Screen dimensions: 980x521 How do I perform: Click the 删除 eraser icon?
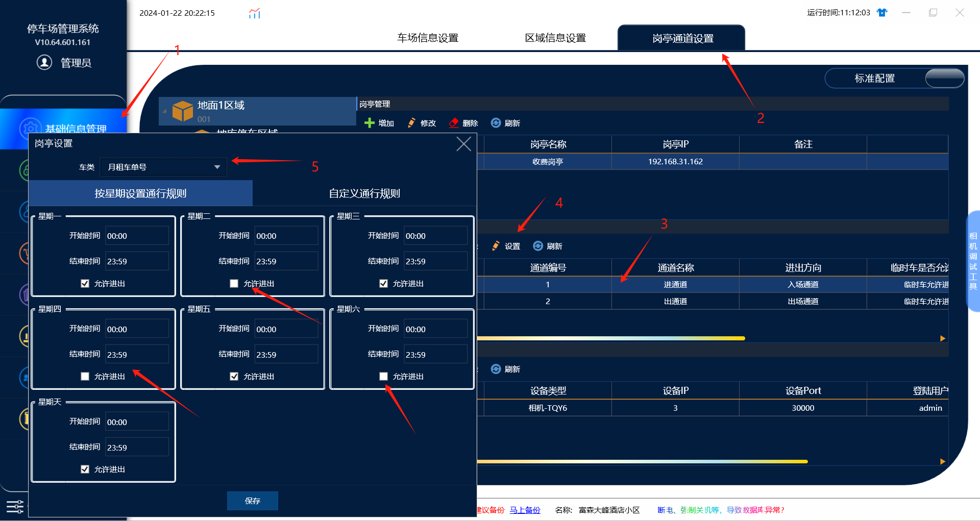454,123
